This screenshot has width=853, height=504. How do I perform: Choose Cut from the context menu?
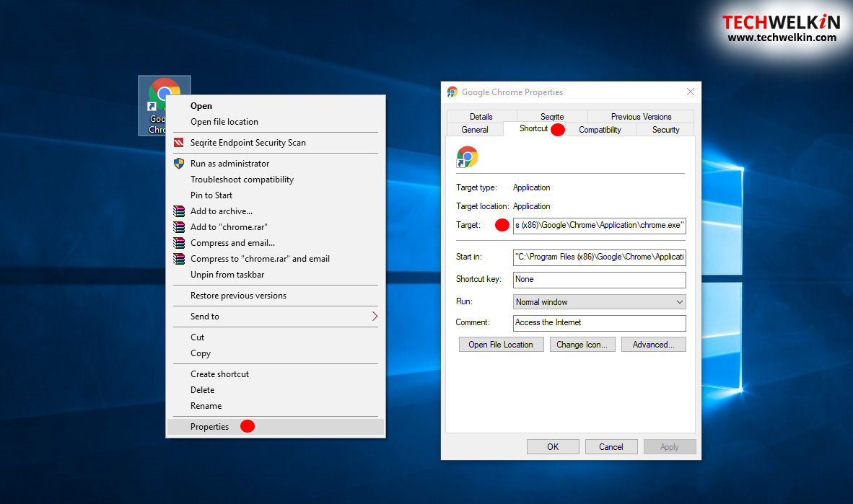click(275, 337)
